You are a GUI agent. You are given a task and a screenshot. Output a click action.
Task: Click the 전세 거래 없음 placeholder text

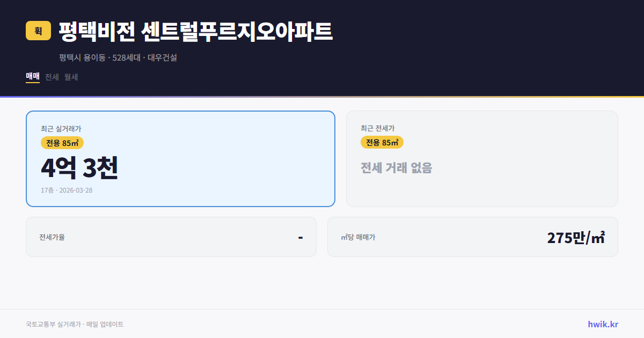397,169
